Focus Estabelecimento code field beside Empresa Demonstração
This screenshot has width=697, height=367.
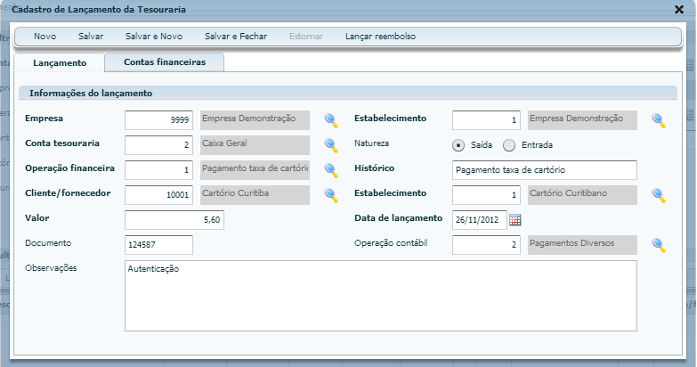486,120
